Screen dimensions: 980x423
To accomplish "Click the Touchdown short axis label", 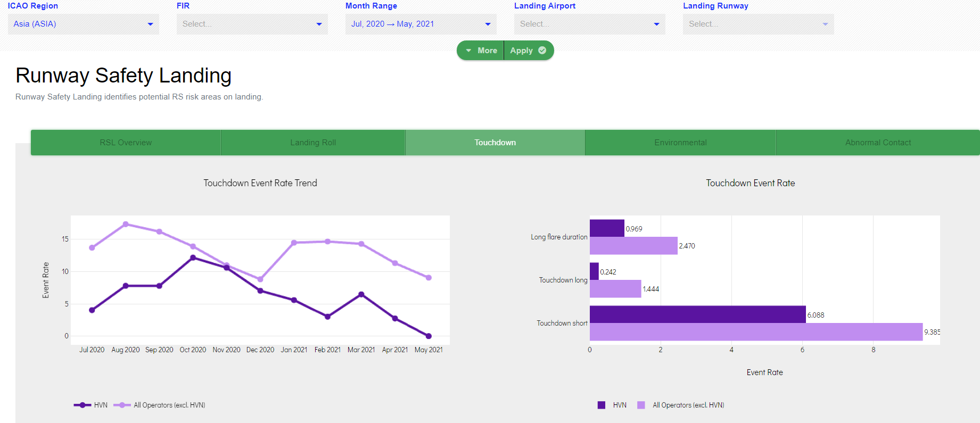I will (x=562, y=323).
